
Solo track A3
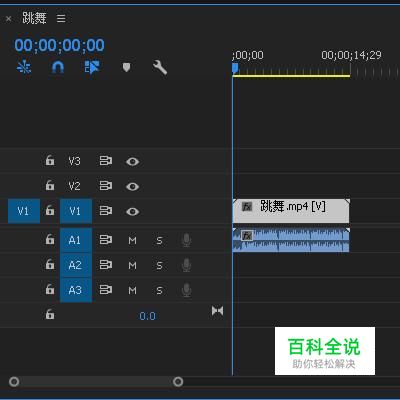point(159,290)
